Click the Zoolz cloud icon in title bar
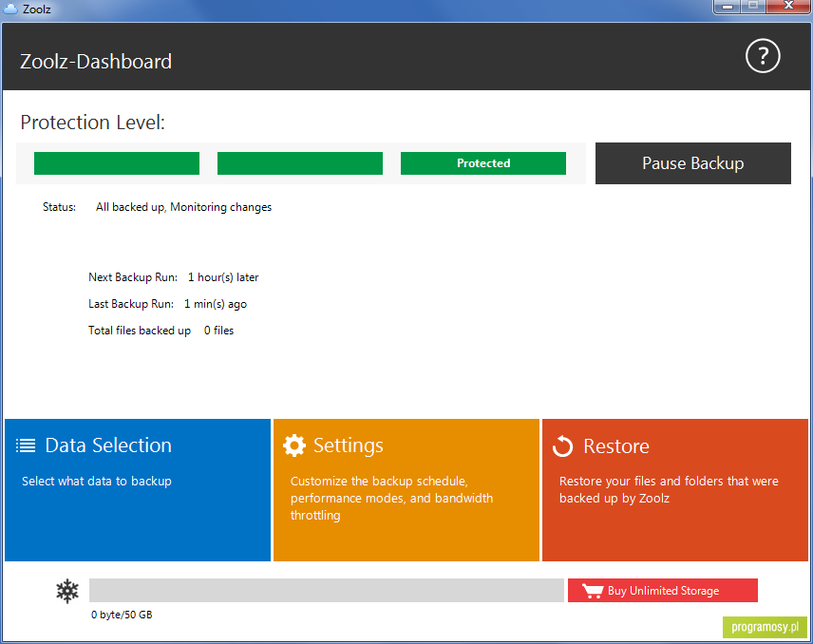 10,9
